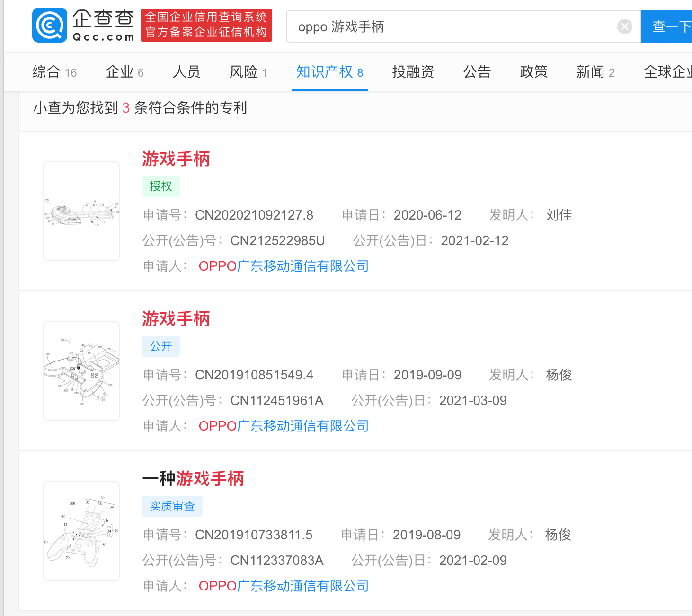Open the 政策 tab

tap(533, 72)
